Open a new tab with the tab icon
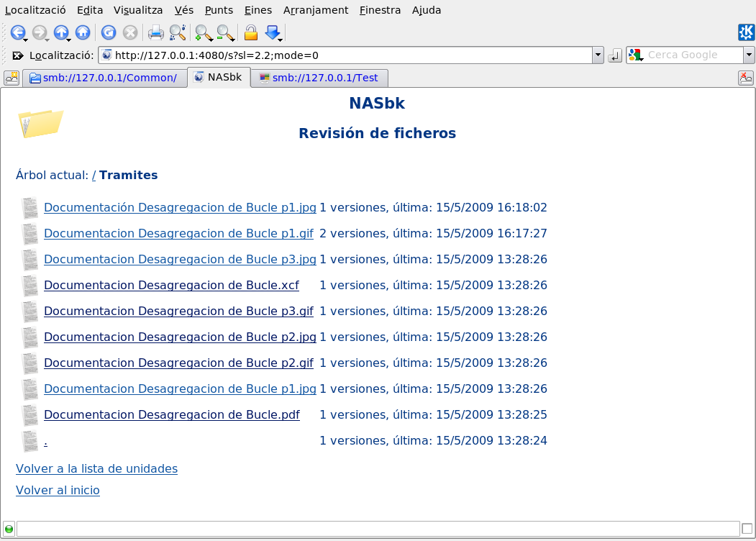This screenshot has width=756, height=541. click(11, 77)
